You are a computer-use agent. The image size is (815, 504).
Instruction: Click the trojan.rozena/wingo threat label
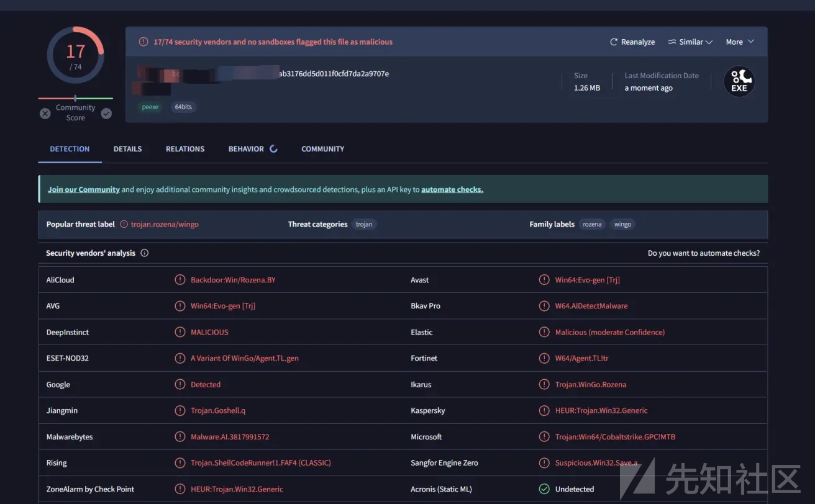(165, 224)
